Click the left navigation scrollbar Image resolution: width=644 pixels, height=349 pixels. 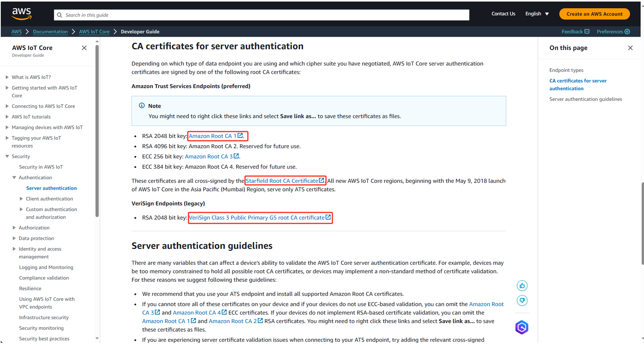(97, 131)
